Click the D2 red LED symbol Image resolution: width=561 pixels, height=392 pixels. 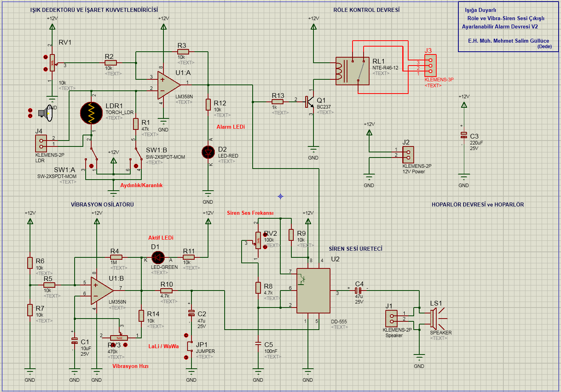point(208,152)
